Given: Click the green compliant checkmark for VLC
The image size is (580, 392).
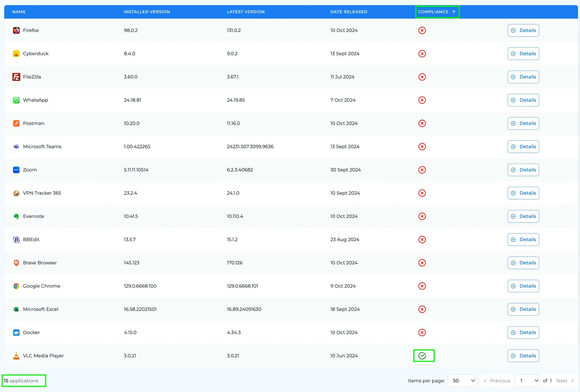Looking at the screenshot, I should coord(422,355).
